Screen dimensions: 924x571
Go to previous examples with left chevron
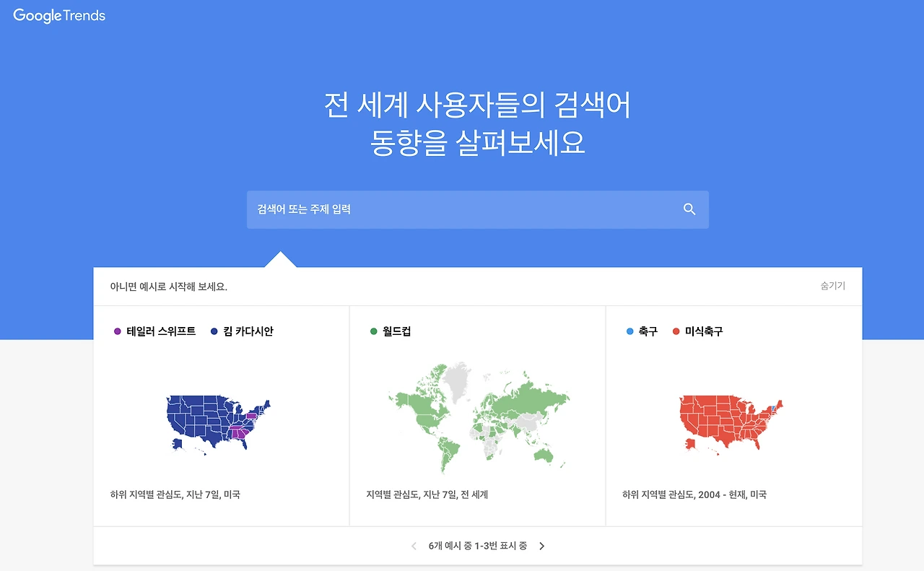pyautogui.click(x=414, y=546)
